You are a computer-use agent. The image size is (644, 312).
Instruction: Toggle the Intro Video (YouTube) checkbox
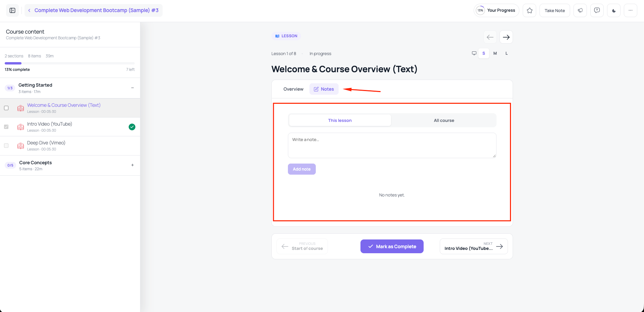click(6, 127)
